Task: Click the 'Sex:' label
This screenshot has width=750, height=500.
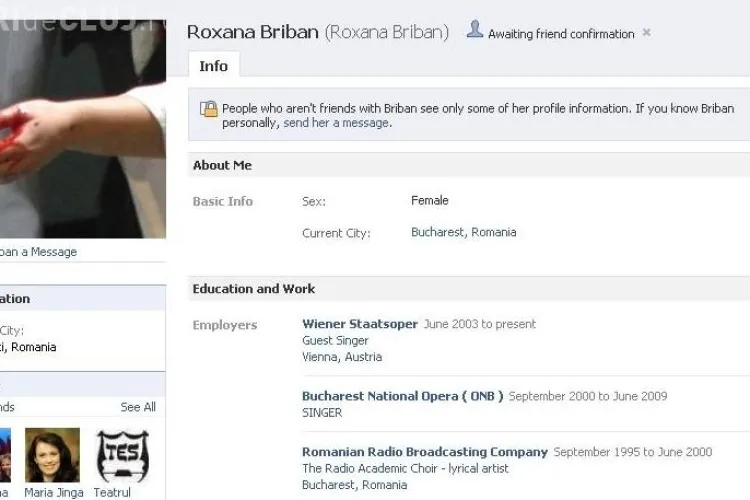Action: 314,202
